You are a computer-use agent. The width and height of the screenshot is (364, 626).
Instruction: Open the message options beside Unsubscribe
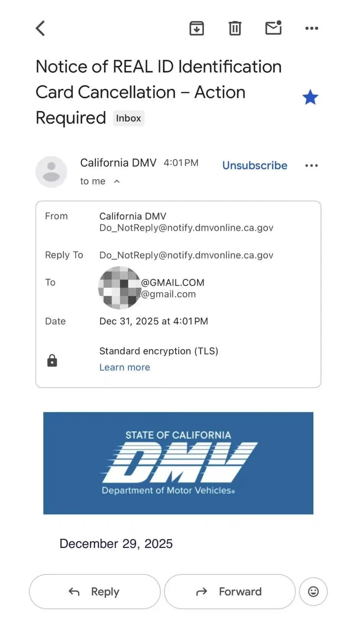tap(312, 166)
